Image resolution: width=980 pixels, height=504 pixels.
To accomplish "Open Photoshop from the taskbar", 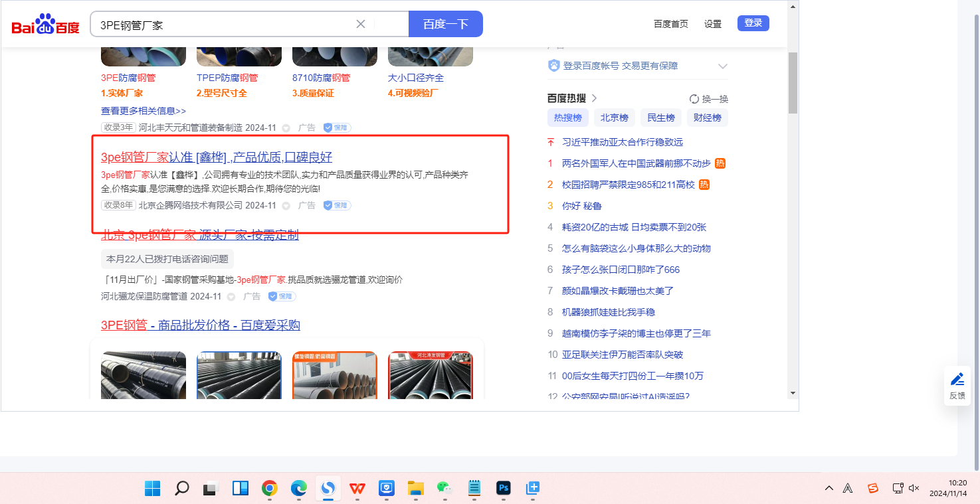I will [503, 489].
